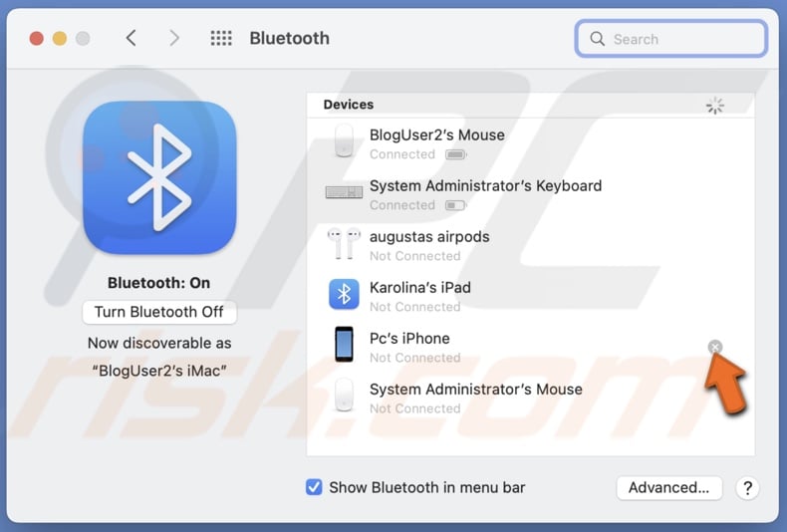Image resolution: width=787 pixels, height=532 pixels.
Task: Select System Administrator's Mouse icon
Action: point(344,396)
